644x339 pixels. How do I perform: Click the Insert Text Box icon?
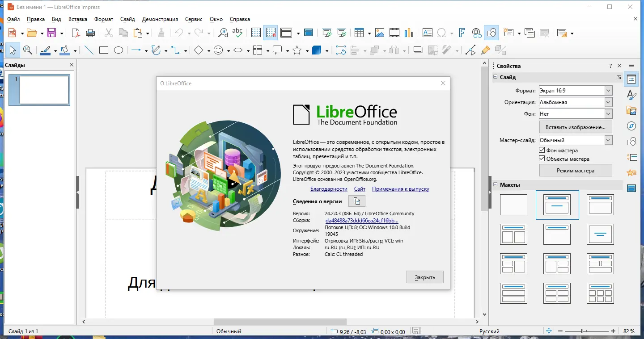(x=428, y=33)
